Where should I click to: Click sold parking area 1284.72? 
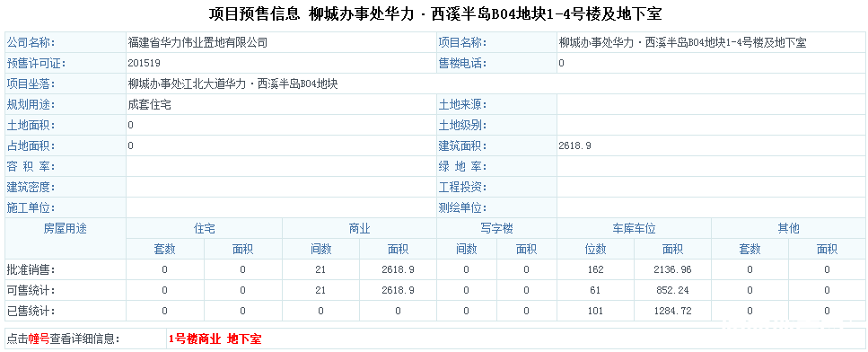click(x=672, y=311)
